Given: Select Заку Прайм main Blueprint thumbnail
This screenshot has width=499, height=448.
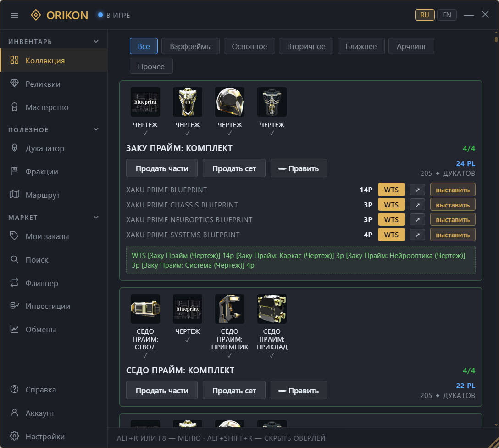Looking at the screenshot, I should tap(145, 102).
